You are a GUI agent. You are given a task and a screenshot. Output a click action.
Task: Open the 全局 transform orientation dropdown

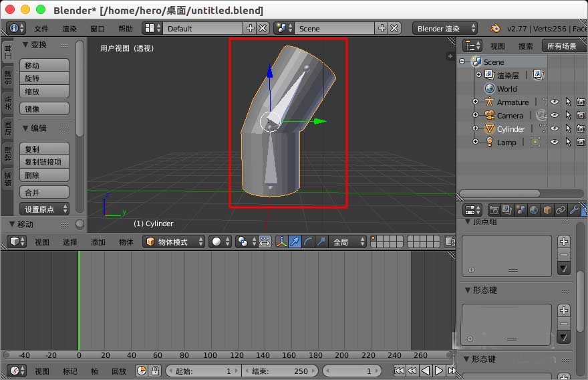click(x=347, y=242)
